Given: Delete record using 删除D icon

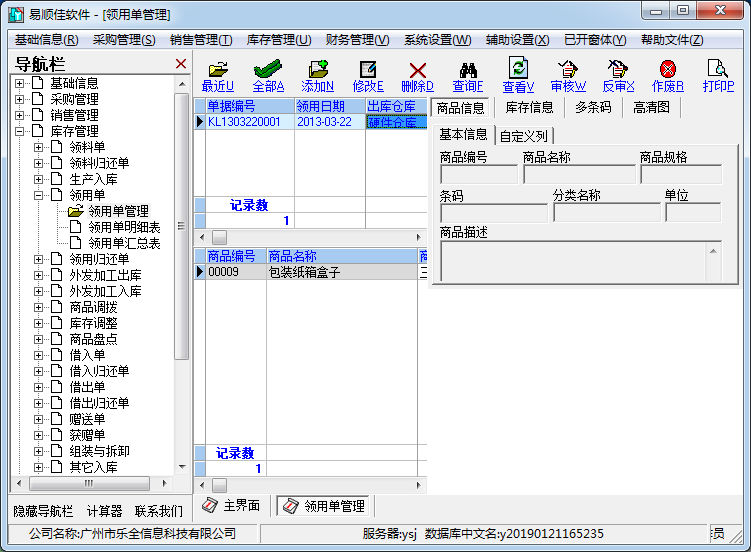Looking at the screenshot, I should tap(418, 70).
